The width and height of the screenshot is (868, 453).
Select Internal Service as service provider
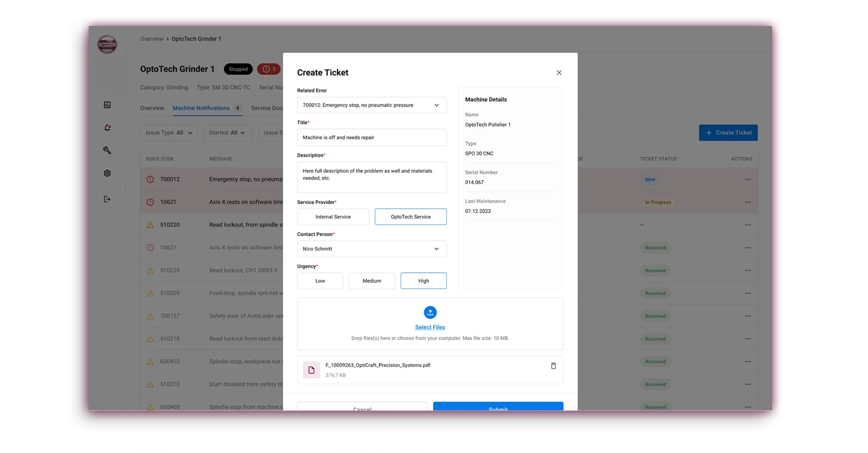(333, 217)
